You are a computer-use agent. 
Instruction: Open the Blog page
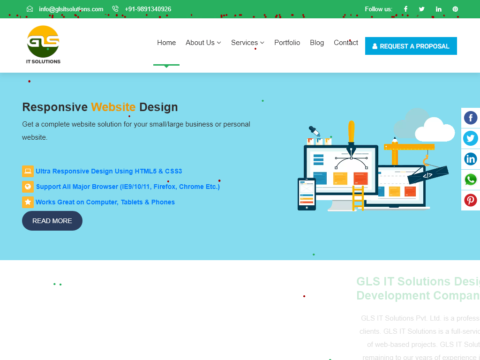click(x=317, y=43)
